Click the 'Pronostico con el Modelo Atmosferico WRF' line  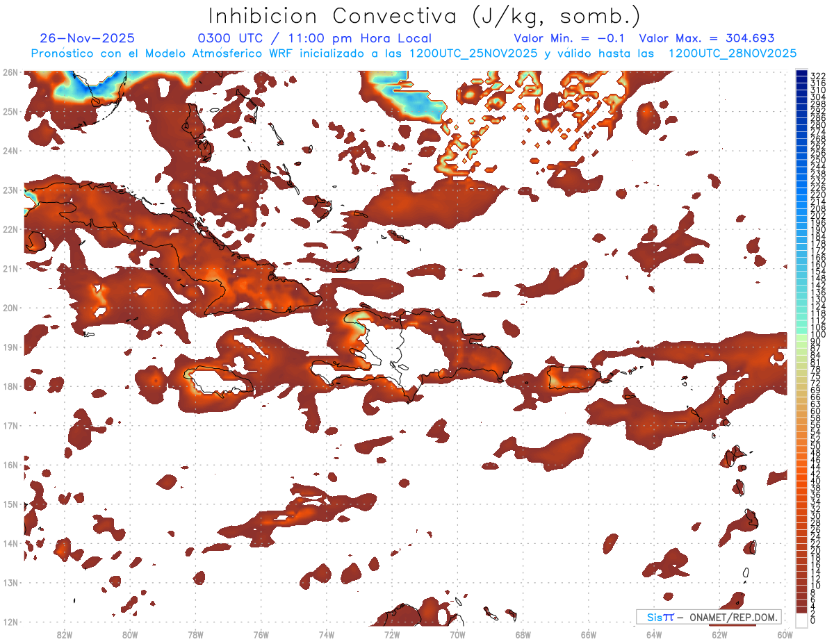tap(414, 53)
